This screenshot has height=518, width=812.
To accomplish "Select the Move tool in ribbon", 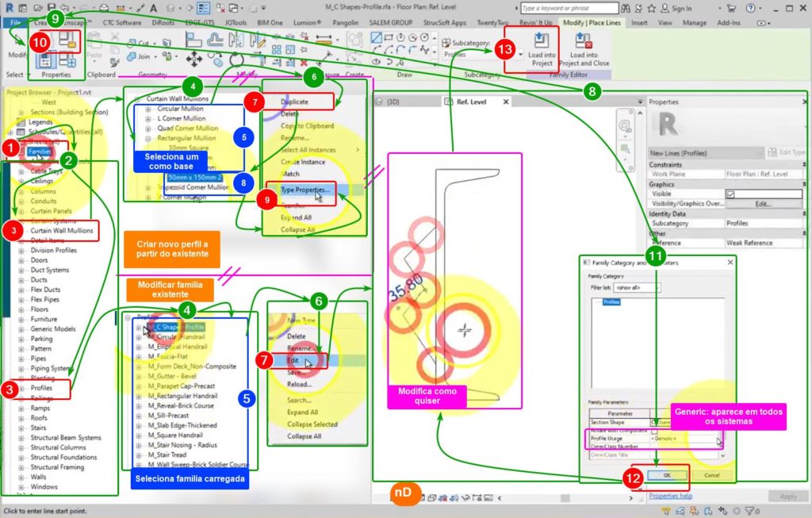I will (x=193, y=59).
